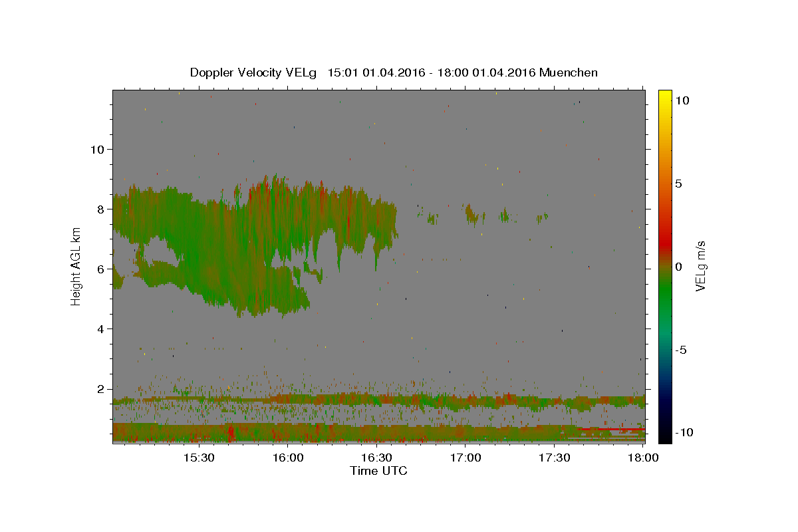Click the height axis label 4
Screen dimensions: 798x532
tap(102, 329)
